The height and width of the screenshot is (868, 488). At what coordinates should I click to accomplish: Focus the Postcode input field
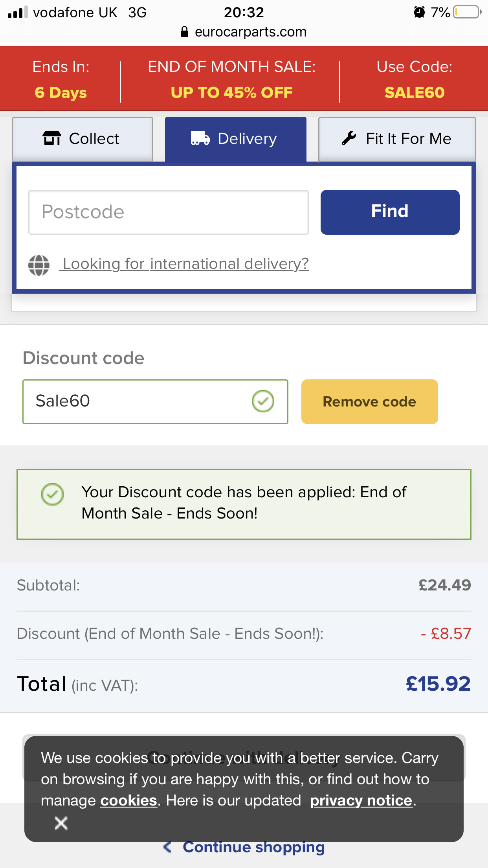pos(169,212)
